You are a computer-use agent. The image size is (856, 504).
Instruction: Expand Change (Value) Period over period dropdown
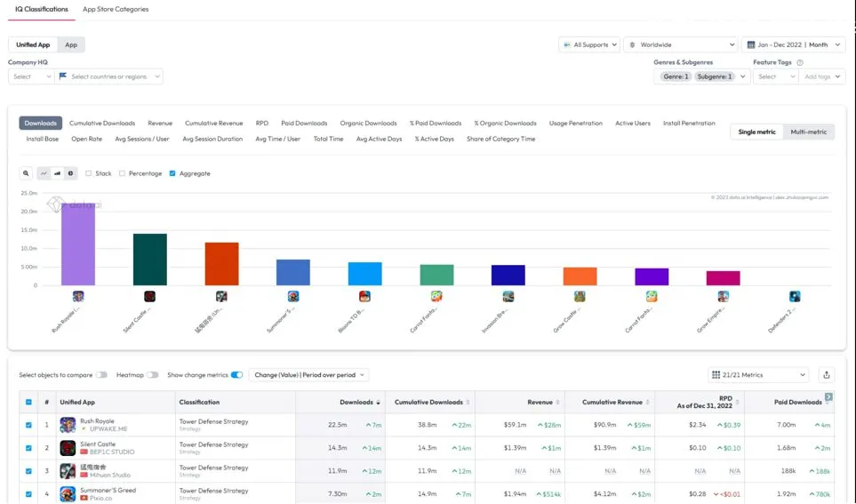[309, 374]
